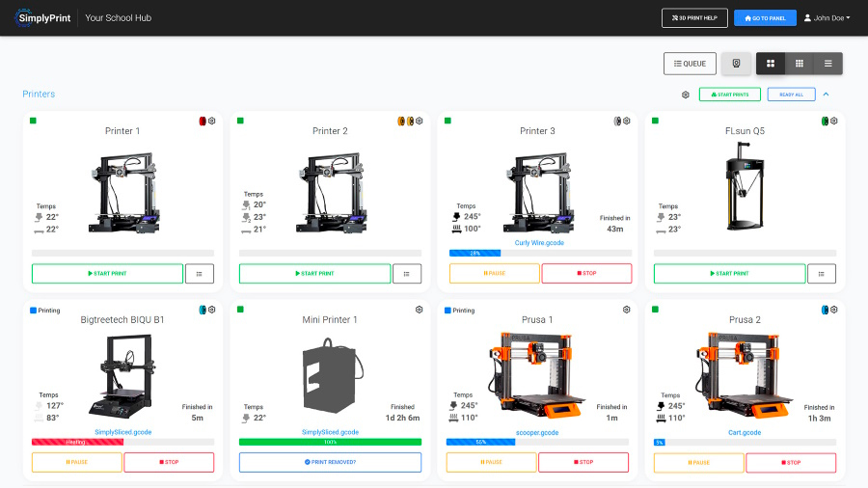Open the print Queue

pos(690,64)
